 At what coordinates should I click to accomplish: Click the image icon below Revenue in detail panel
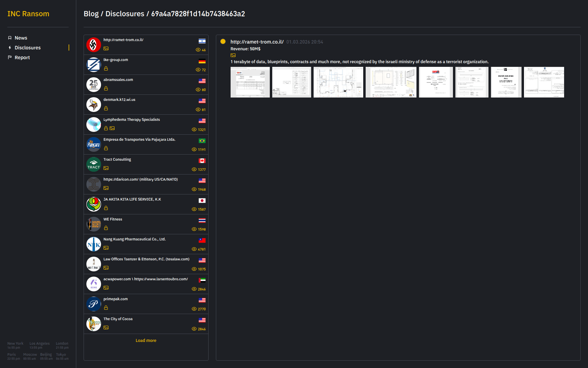pyautogui.click(x=233, y=55)
